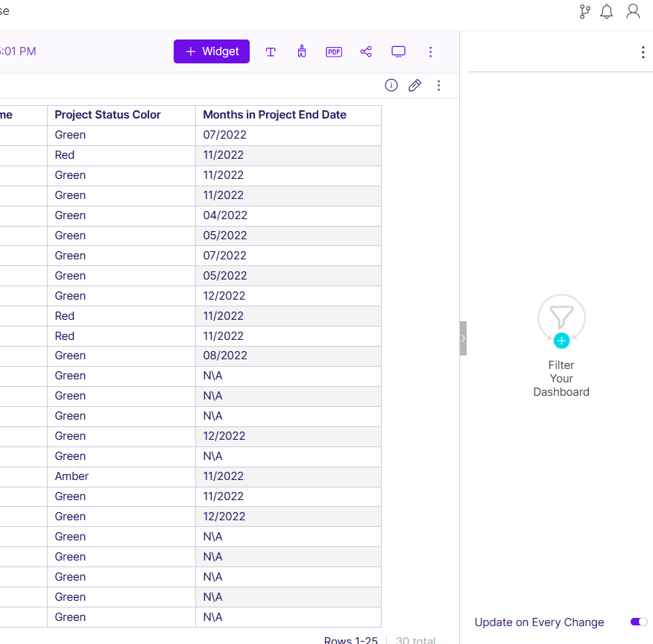Collapse the filters panel with the side arrow
Viewport: 653px width, 644px height.
(463, 338)
